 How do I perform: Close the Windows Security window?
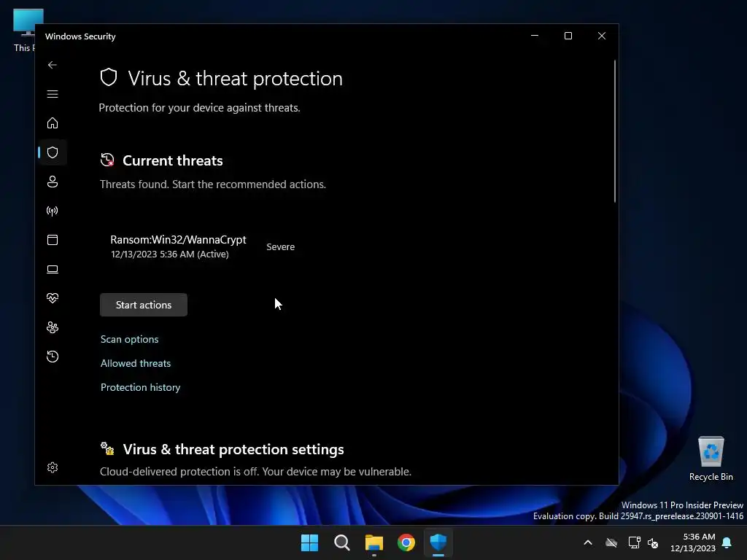coord(602,36)
